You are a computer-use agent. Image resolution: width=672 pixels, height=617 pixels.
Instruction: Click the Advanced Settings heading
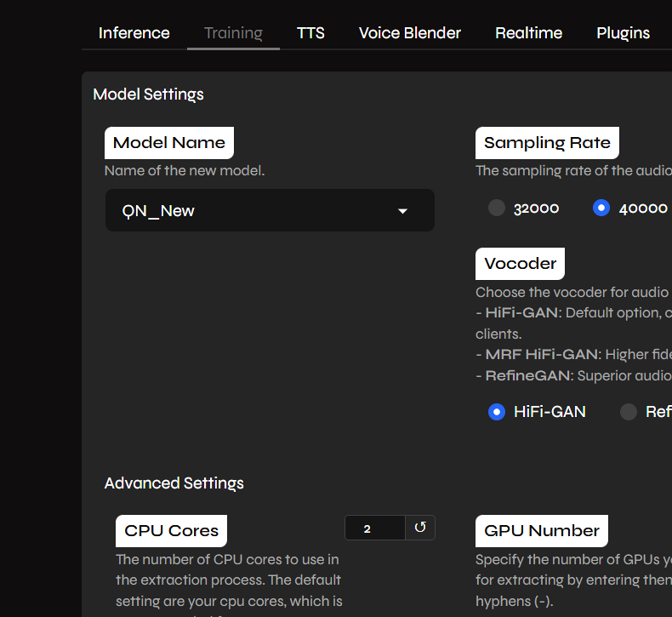174,483
